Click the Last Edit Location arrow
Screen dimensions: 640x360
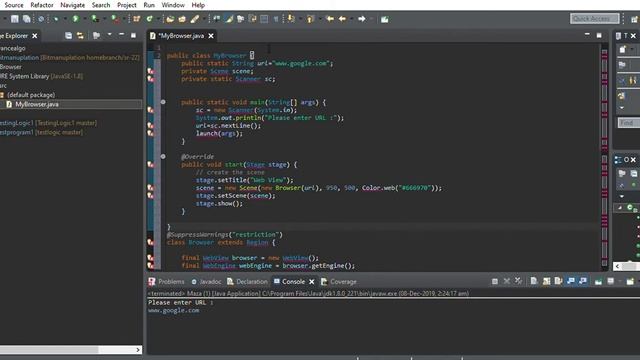(330, 19)
